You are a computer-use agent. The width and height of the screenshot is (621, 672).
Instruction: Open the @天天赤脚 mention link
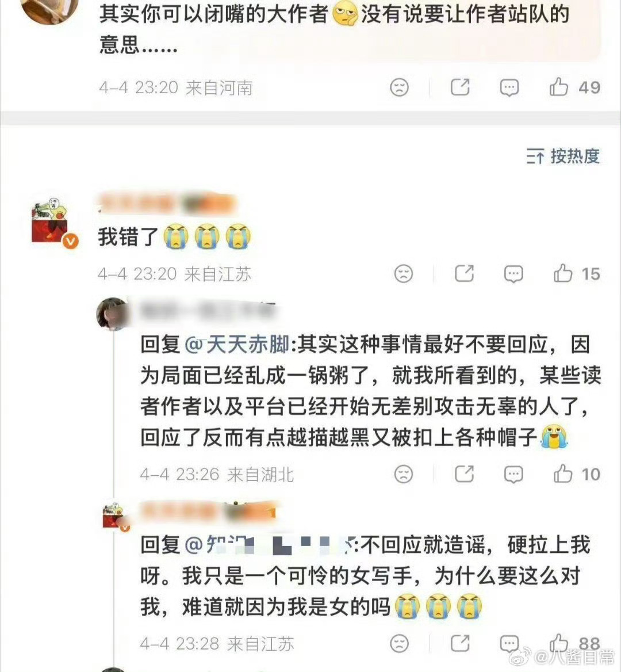[237, 345]
